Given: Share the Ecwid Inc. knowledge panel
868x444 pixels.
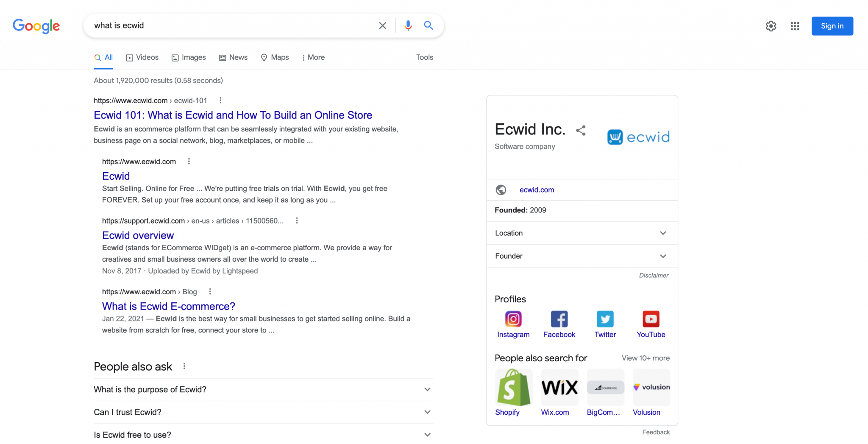Looking at the screenshot, I should pos(580,131).
